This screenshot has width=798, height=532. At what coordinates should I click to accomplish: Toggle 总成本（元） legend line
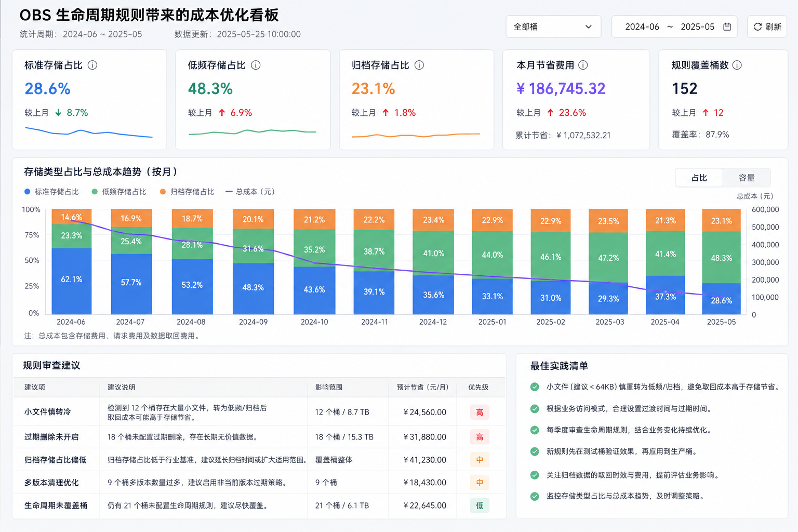click(250, 192)
